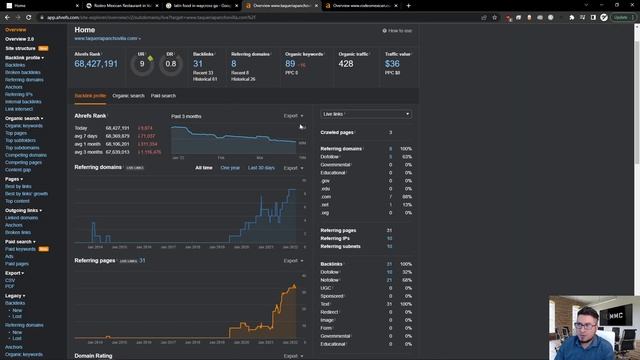The height and width of the screenshot is (360, 640).
Task: Go forward using the browser forward arrow
Action: pos(18,18)
